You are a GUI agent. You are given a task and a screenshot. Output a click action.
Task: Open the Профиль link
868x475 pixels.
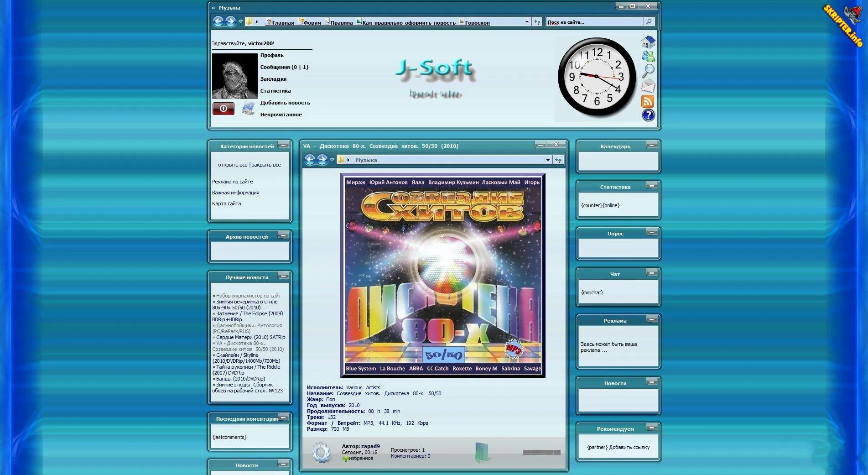272,55
